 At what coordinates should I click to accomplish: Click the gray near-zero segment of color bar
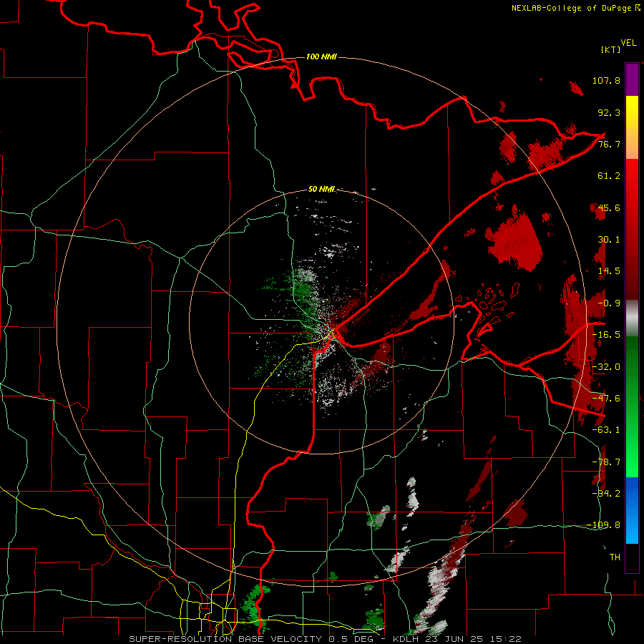click(x=632, y=318)
